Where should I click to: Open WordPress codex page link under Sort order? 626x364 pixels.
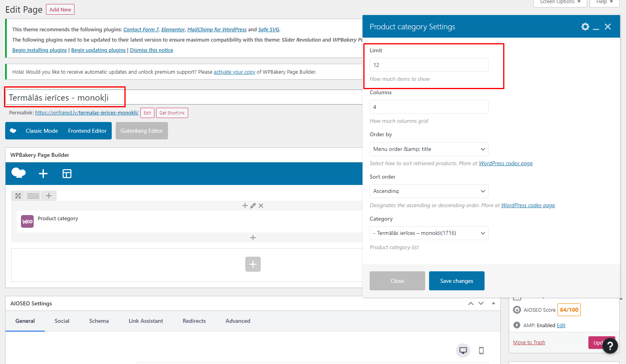[528, 205]
